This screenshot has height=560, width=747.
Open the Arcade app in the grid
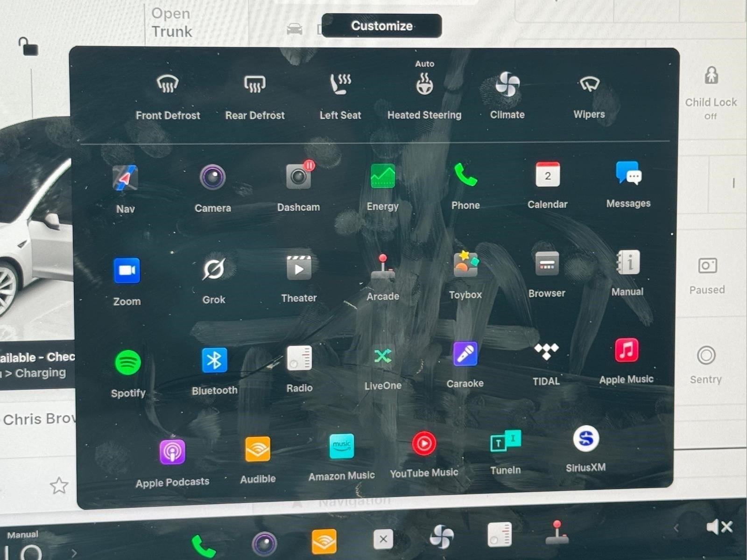[x=383, y=267]
